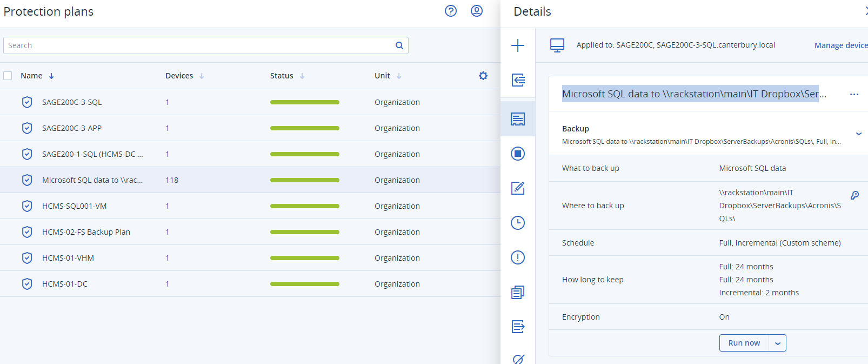This screenshot has width=868, height=364.
Task: Click status bar of HCMS-SQL001-VM row
Action: (x=305, y=206)
